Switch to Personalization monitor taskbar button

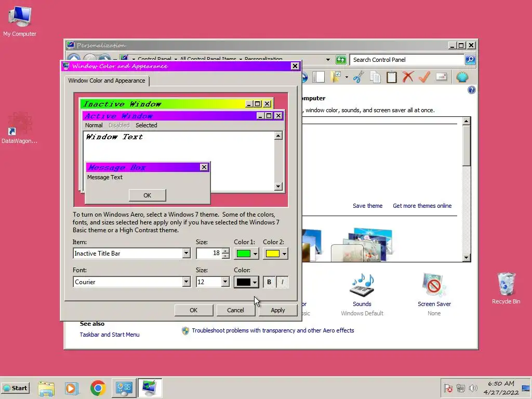click(x=150, y=388)
